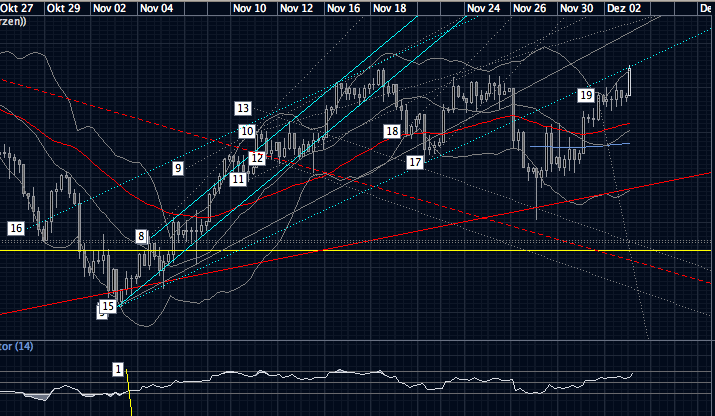Select the Nov 18 axis date
Viewport: 715px width, 416px height.
click(389, 8)
